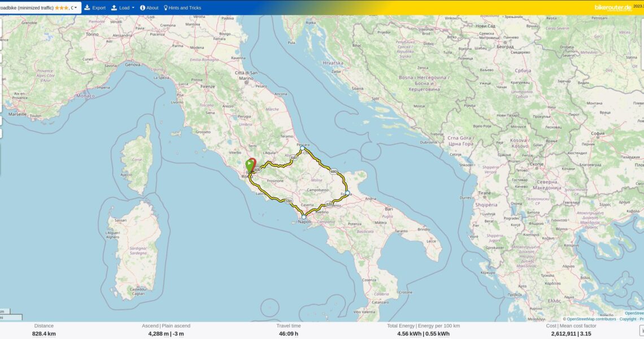This screenshot has width=644, height=339.
Task: Click the Travel time 46:09 h stat
Action: click(x=288, y=334)
